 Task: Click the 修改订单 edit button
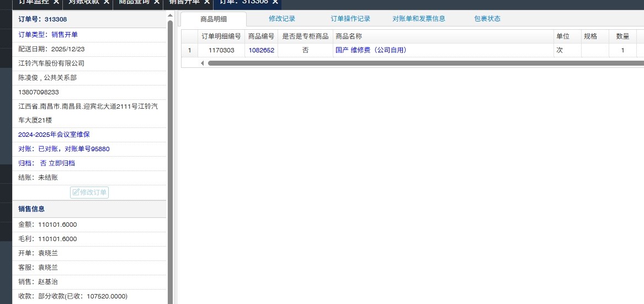(x=89, y=192)
